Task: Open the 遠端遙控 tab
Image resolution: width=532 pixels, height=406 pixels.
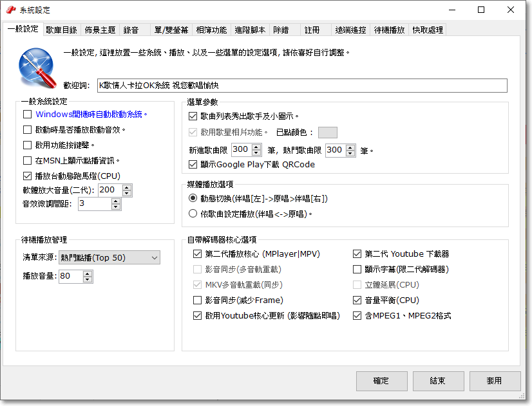Action: point(350,30)
